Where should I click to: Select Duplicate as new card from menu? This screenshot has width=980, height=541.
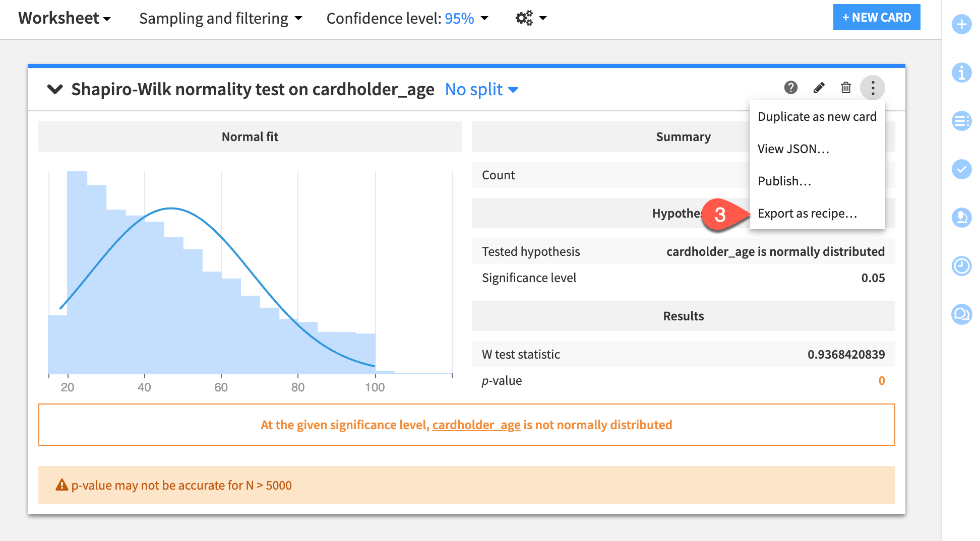pyautogui.click(x=817, y=116)
